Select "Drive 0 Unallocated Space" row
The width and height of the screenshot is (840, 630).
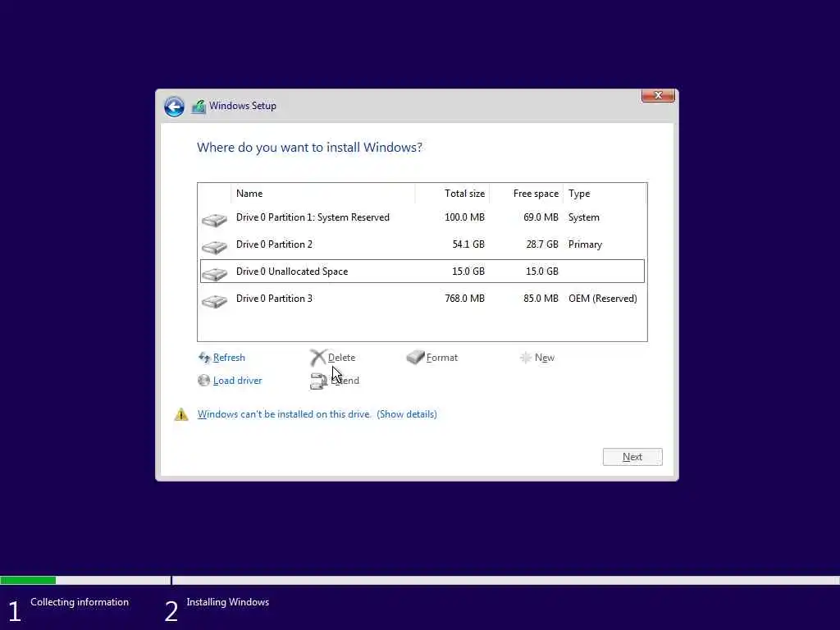422,271
